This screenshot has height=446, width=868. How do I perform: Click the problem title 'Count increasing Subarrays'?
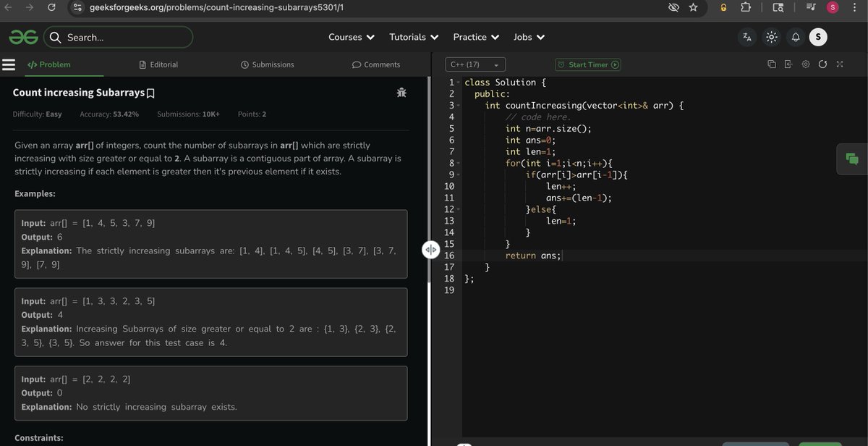(78, 93)
